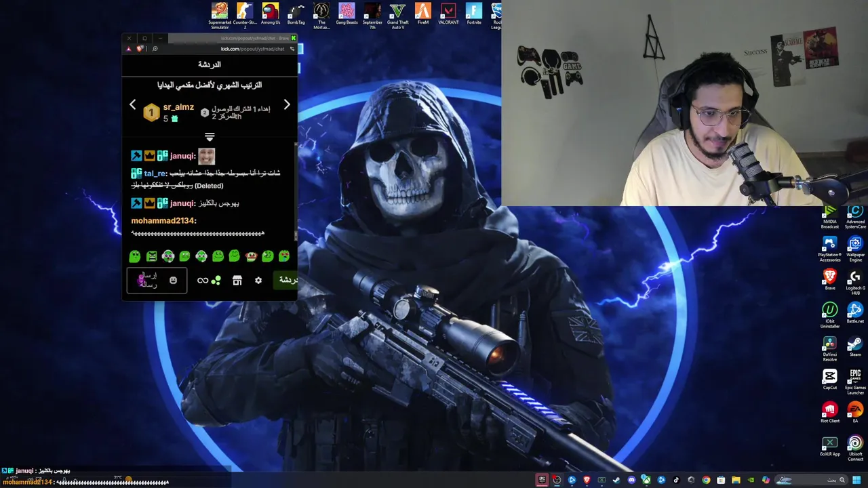Viewport: 868px width, 488px height.
Task: Click username januqi on the avatar message
Action: (x=182, y=156)
